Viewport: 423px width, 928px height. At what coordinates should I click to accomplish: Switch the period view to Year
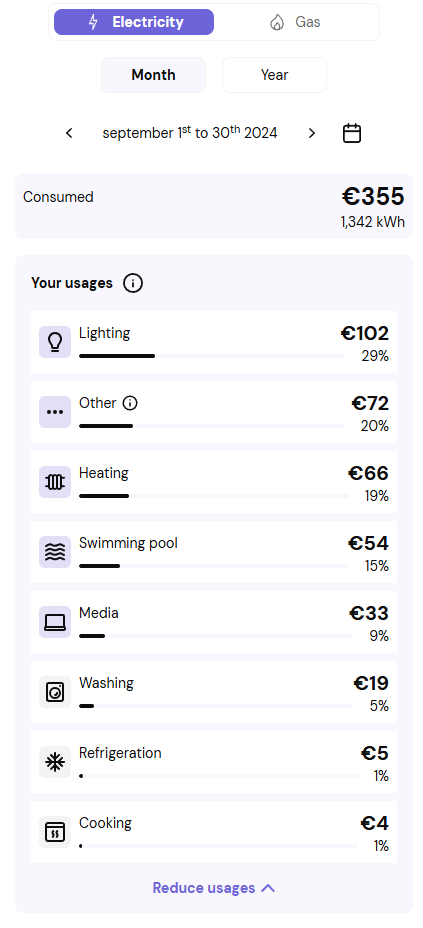275,75
